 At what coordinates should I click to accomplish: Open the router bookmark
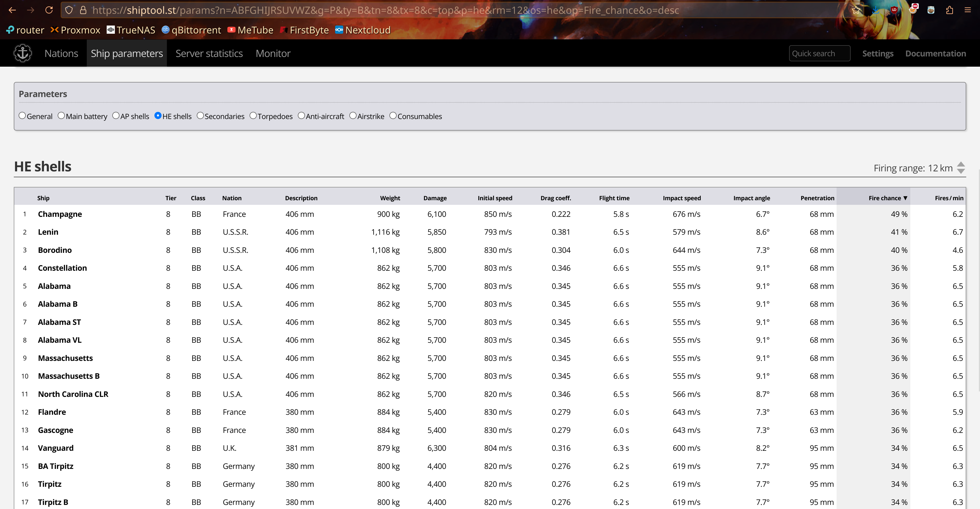click(26, 30)
